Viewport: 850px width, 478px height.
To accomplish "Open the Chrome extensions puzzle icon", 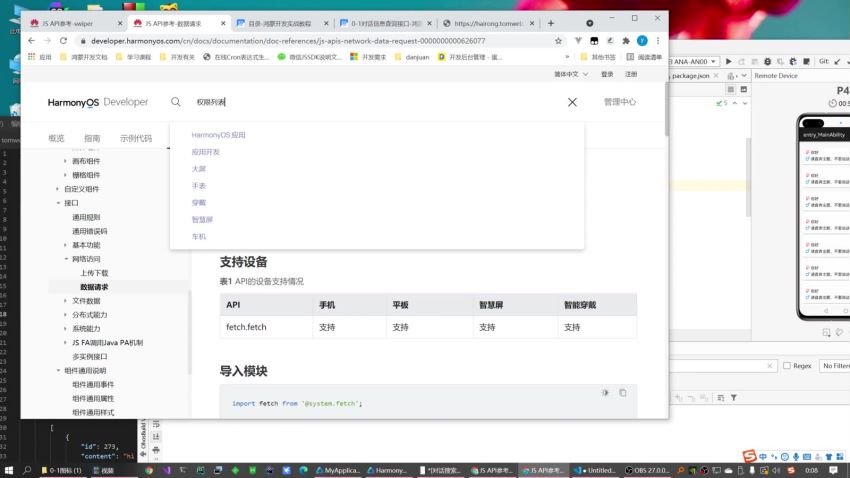I will pos(626,41).
